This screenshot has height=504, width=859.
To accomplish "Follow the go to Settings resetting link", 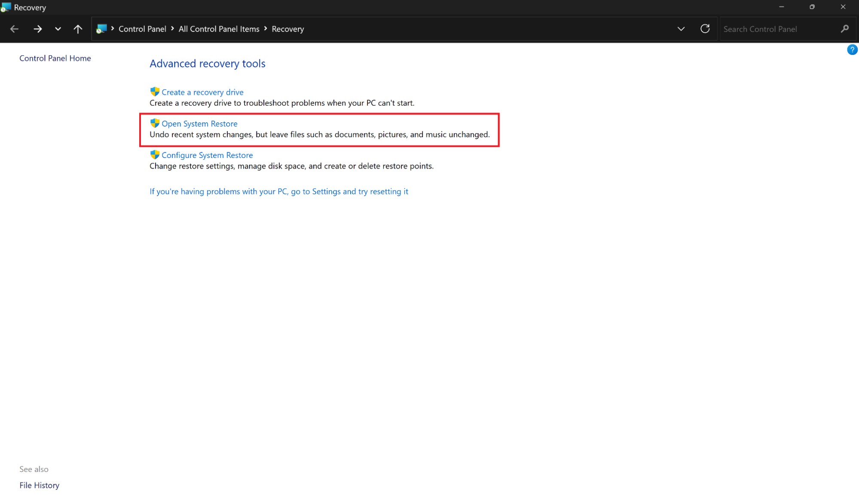I will [279, 191].
